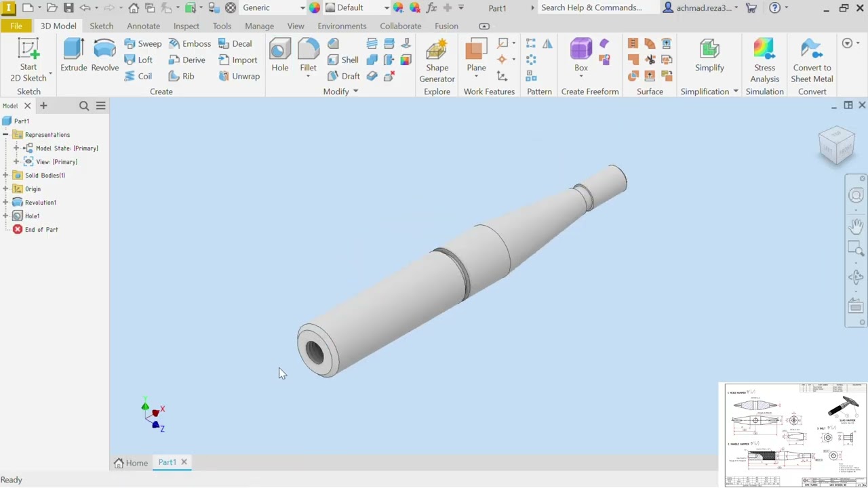Select the Rib tool
Screen dimensions: 868x488
point(181,76)
